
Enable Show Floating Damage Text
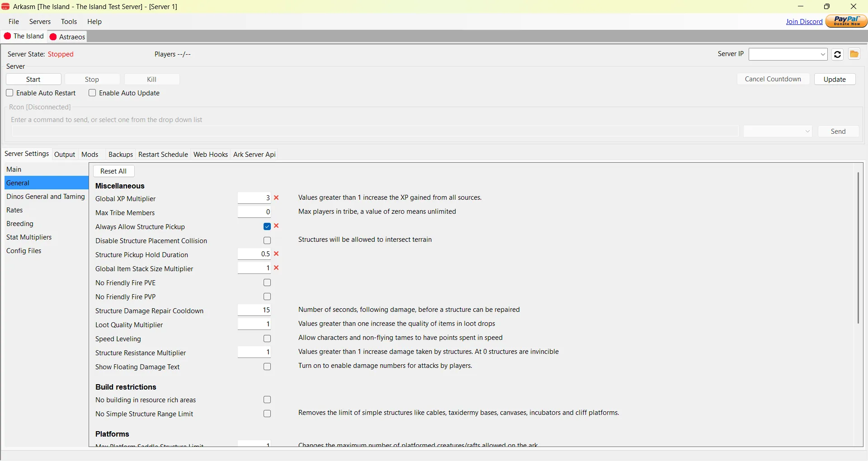(267, 367)
